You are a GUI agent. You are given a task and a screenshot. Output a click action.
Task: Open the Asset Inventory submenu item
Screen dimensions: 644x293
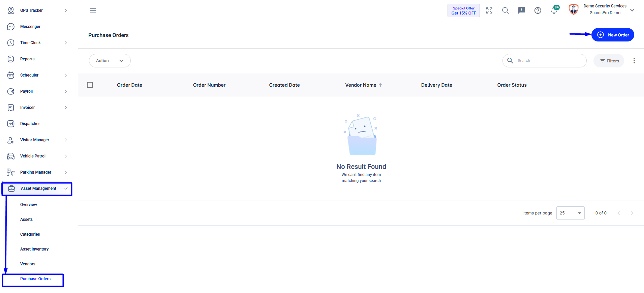(x=34, y=249)
